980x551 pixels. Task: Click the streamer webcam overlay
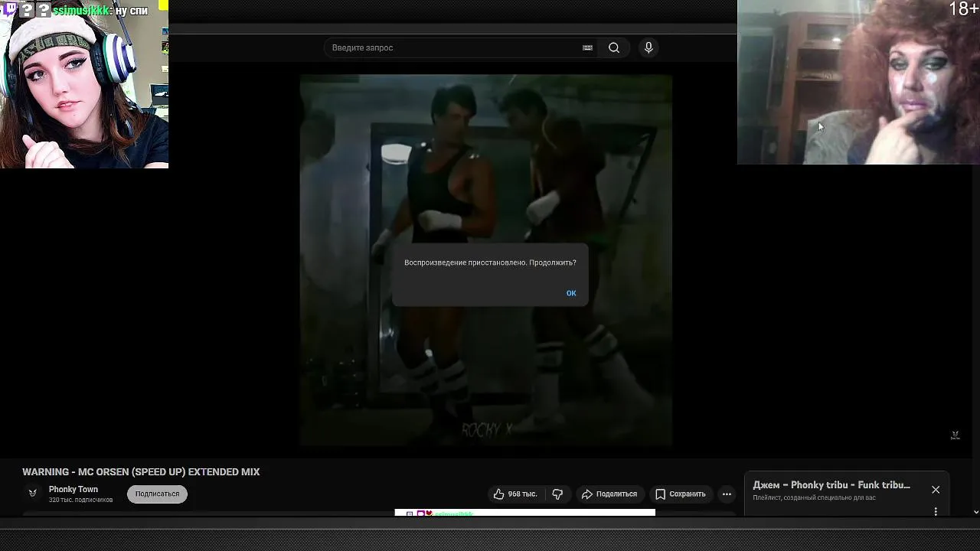84,84
